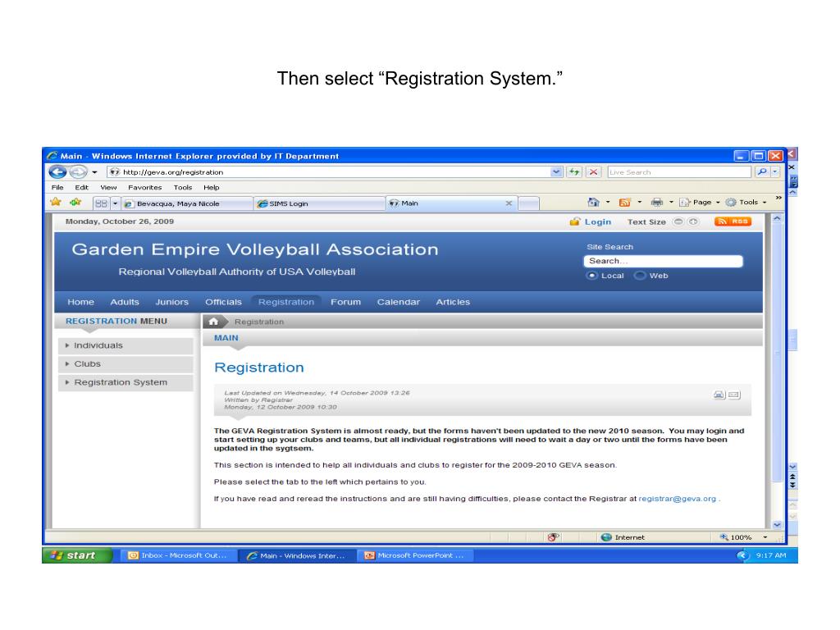840x630 pixels.
Task: Open the Forum navigation item
Action: tap(345, 302)
